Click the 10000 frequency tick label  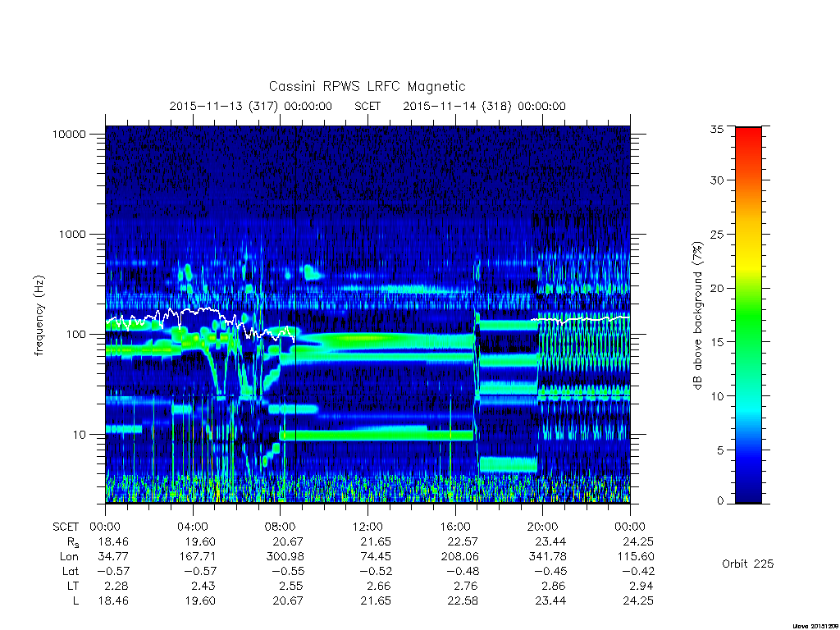[69, 134]
